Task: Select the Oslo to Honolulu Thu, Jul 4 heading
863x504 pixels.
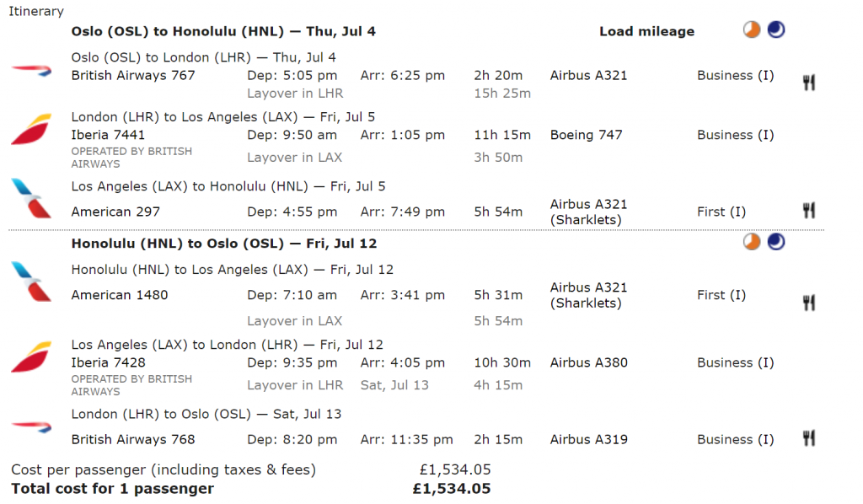Action: point(223,31)
